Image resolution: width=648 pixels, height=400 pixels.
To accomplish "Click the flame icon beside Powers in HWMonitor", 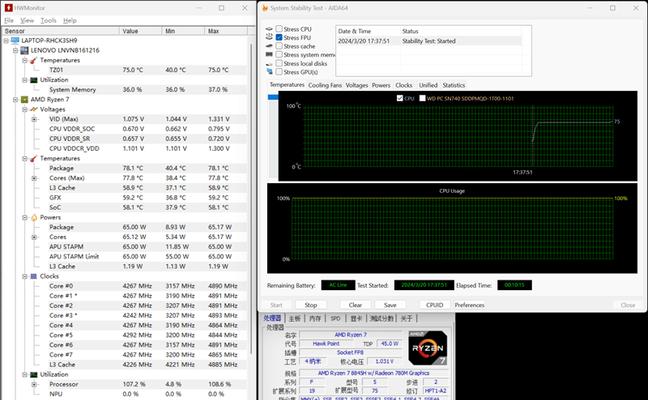I will tap(34, 217).
